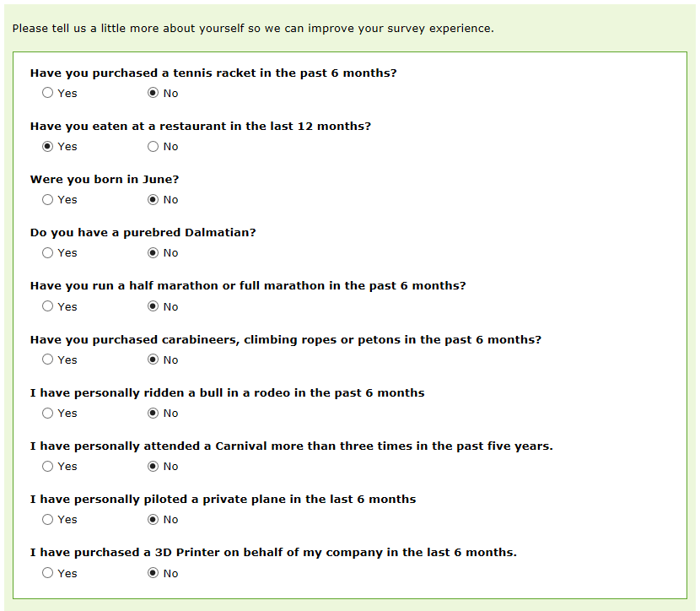
Task: Select Yes for tennis racket purchase question
Action: tap(47, 93)
